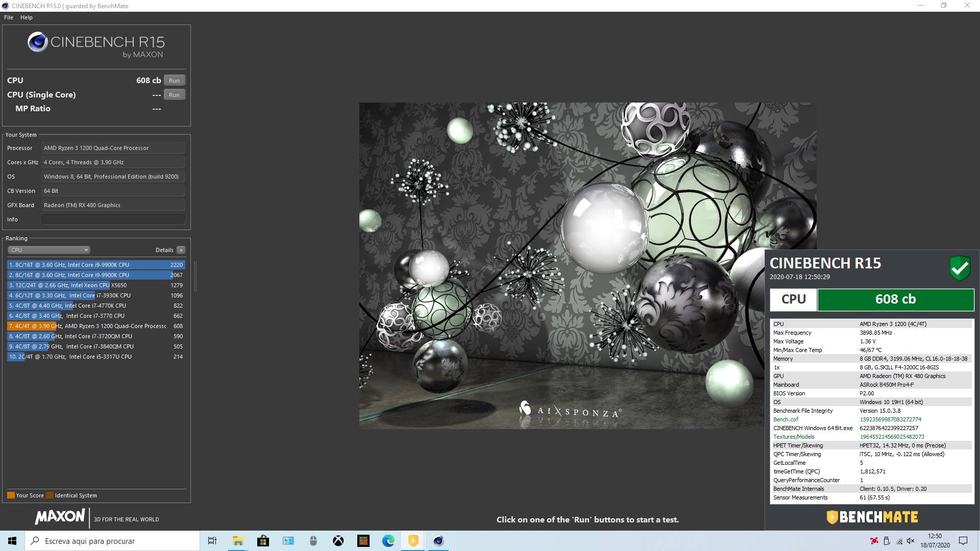Select ranking entry 1 i9-9900K scoring 2220

tap(96, 265)
